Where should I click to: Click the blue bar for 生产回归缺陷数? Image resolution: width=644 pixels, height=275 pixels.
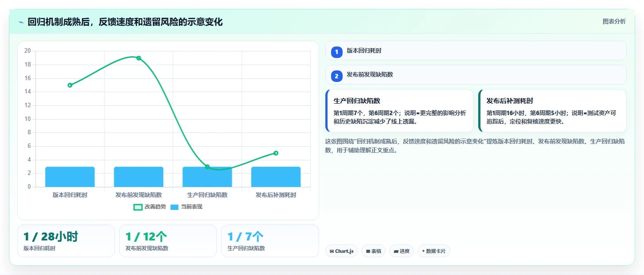207,177
